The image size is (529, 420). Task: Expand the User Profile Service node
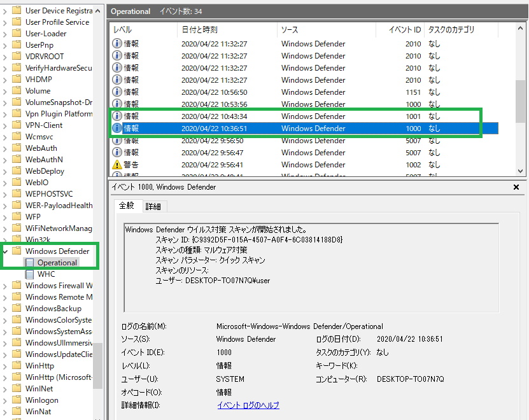[x=4, y=23]
